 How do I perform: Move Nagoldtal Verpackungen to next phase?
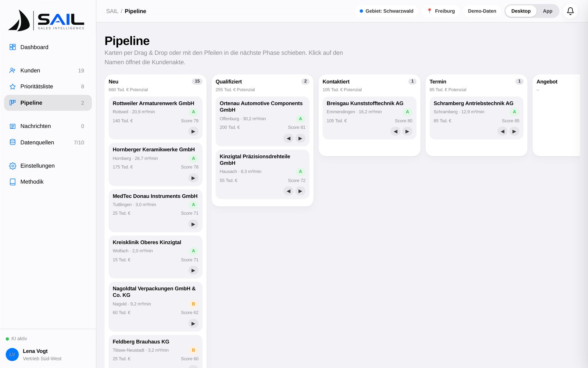(x=193, y=323)
